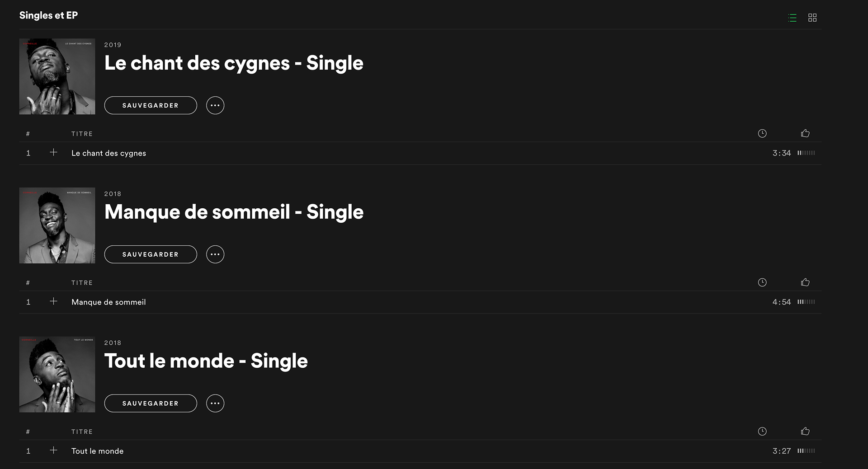Click popularity thumbs-up icon for Le chant des cygnes
Image resolution: width=868 pixels, height=469 pixels.
[805, 133]
